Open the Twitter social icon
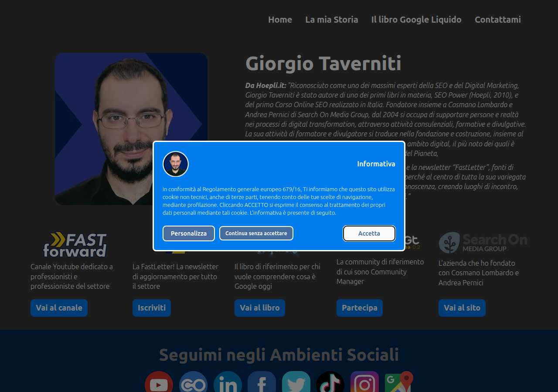This screenshot has height=392, width=558. coord(296,382)
